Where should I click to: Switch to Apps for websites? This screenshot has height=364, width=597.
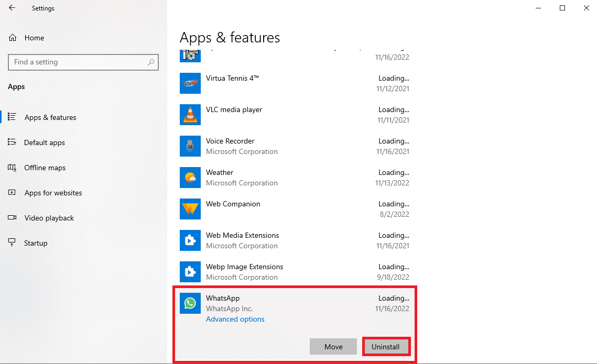pyautogui.click(x=53, y=193)
